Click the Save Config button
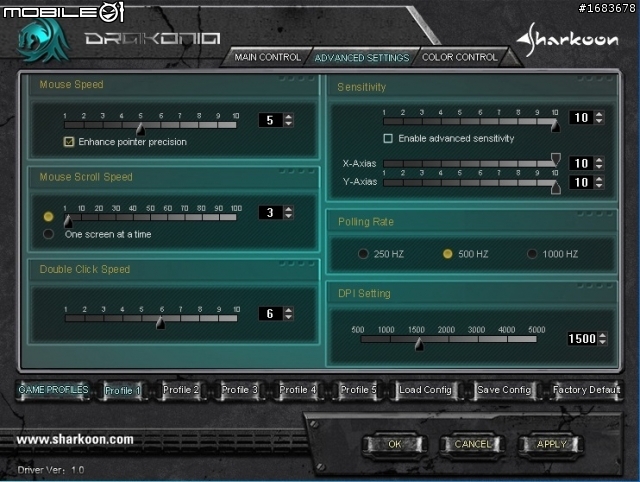Viewport: 640px width, 482px height. [504, 390]
